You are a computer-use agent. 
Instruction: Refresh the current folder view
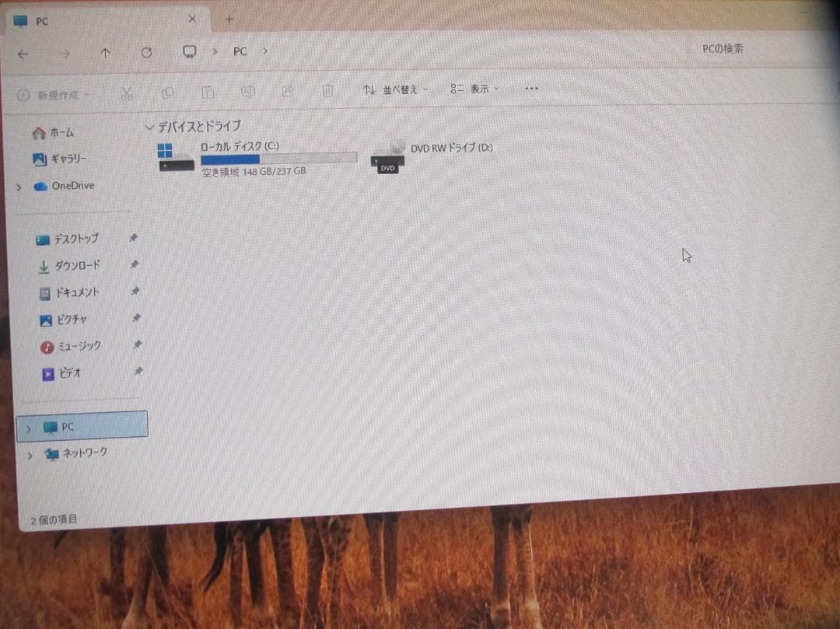146,52
